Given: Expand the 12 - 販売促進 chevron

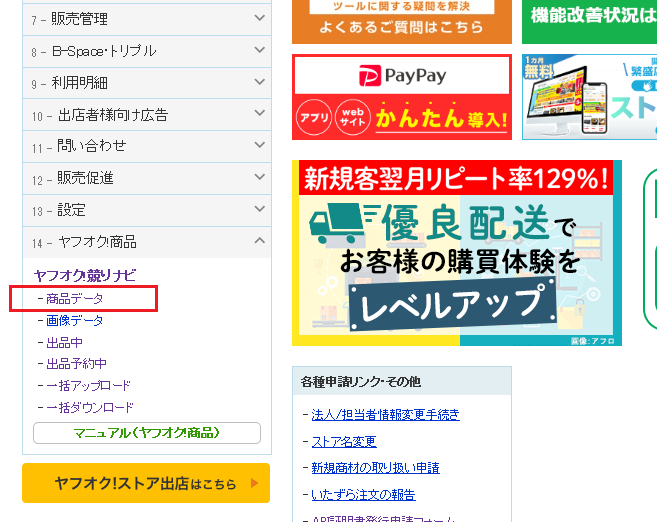Looking at the screenshot, I should (260, 177).
